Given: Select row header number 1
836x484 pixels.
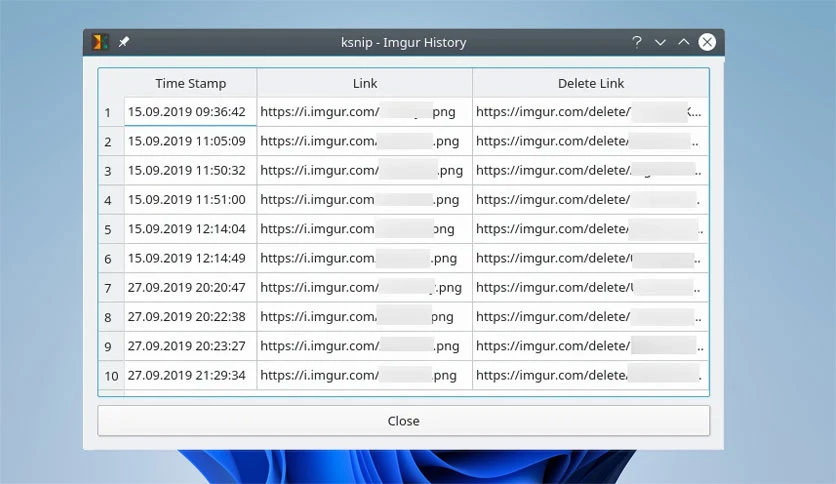Looking at the screenshot, I should [x=111, y=112].
